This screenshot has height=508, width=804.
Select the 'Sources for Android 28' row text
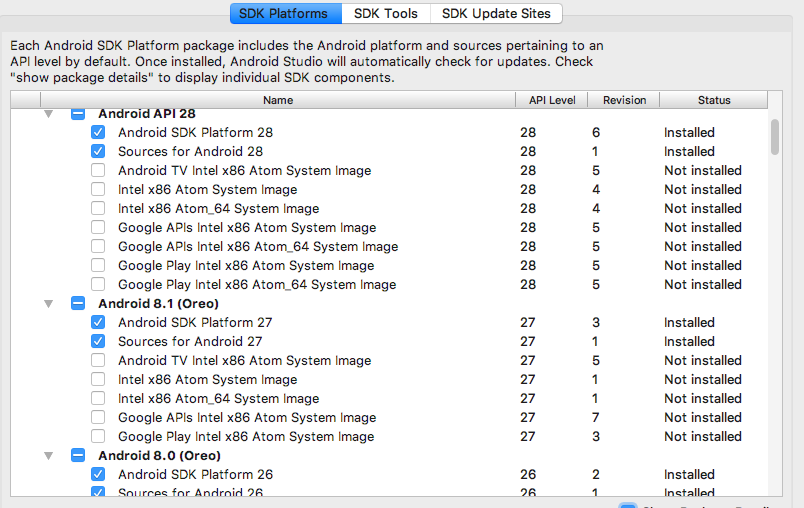tap(190, 151)
